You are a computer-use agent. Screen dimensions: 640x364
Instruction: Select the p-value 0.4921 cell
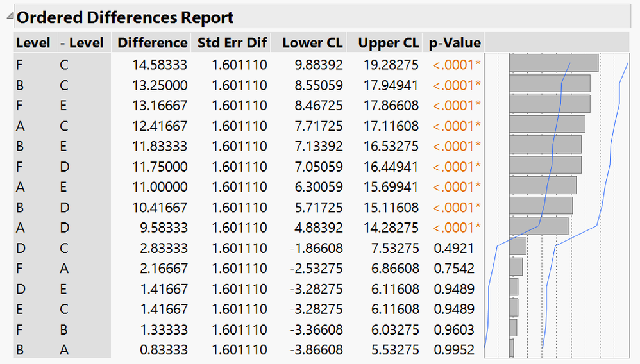pos(454,248)
